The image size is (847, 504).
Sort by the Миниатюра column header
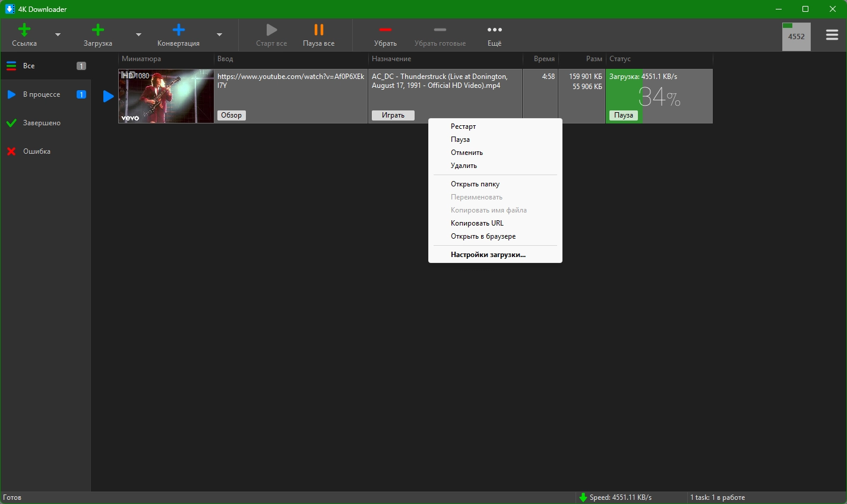click(166, 59)
